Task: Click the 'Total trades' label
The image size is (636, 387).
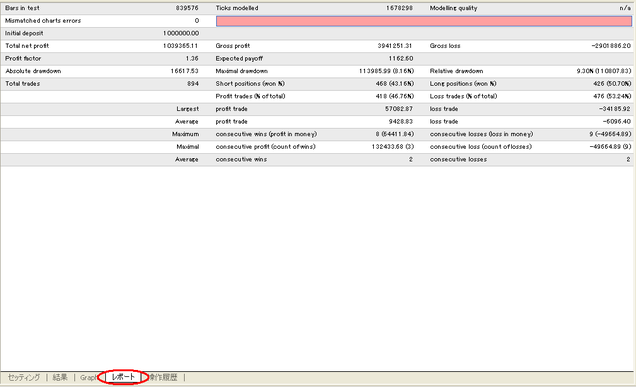Action: (x=22, y=84)
